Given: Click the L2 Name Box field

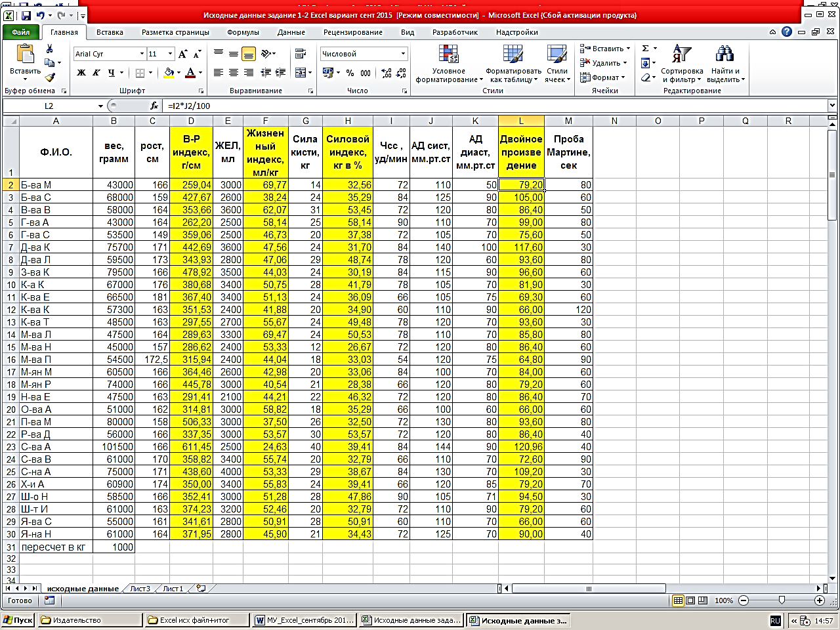Looking at the screenshot, I should pos(49,106).
